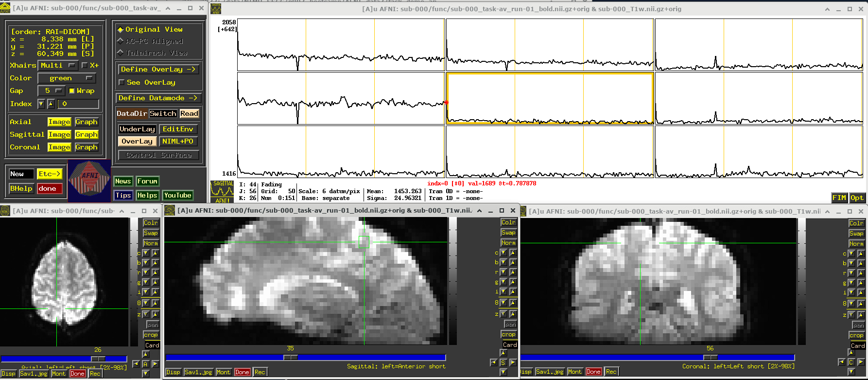The height and width of the screenshot is (380, 868).
Task: Click the Index down arrow
Action: (41, 104)
